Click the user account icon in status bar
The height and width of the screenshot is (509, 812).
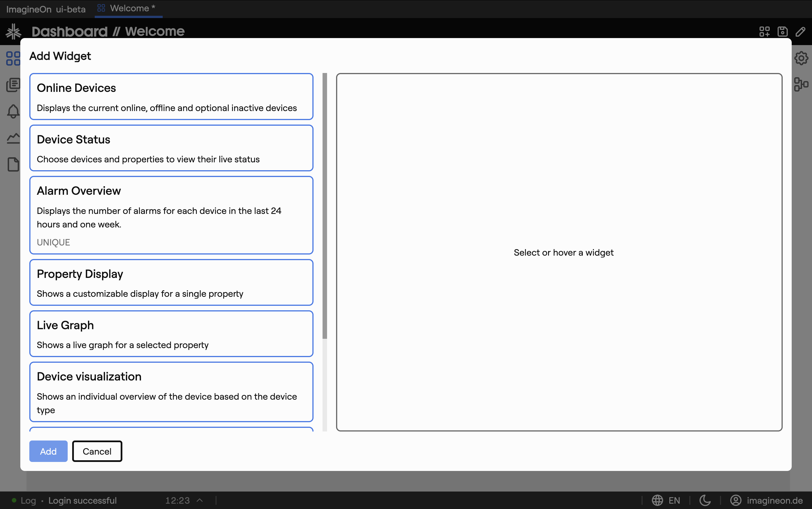[736, 500]
